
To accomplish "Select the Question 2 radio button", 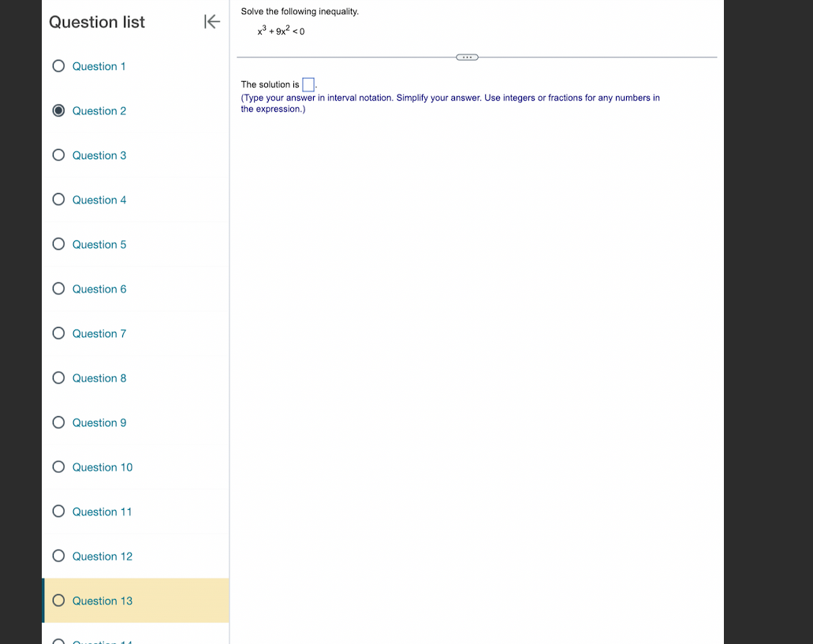I will click(x=58, y=110).
